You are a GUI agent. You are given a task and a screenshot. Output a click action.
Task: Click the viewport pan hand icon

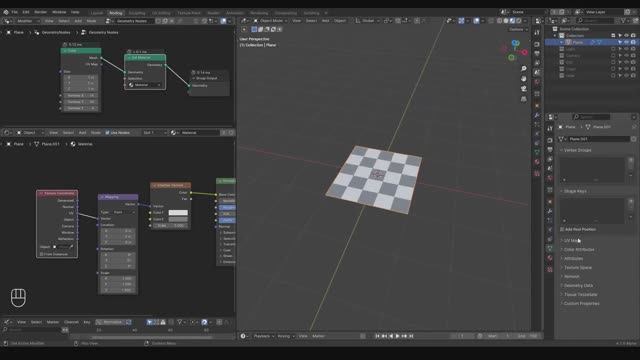tap(524, 78)
